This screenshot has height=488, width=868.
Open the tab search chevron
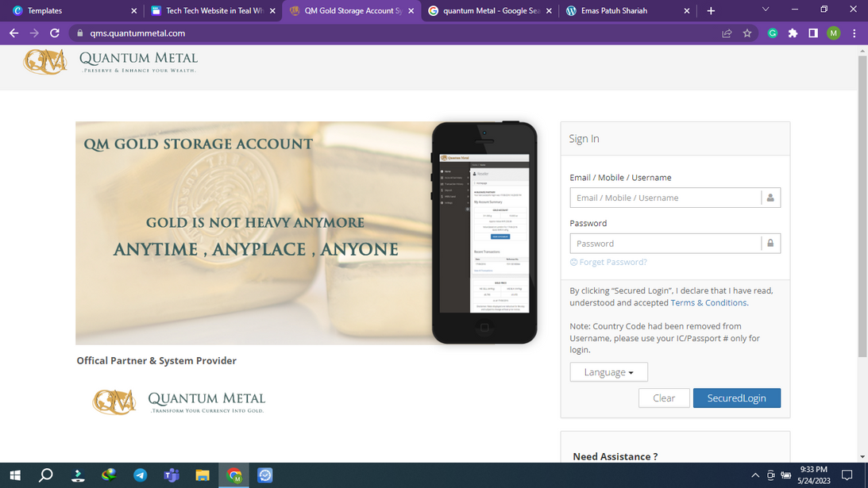click(x=766, y=10)
